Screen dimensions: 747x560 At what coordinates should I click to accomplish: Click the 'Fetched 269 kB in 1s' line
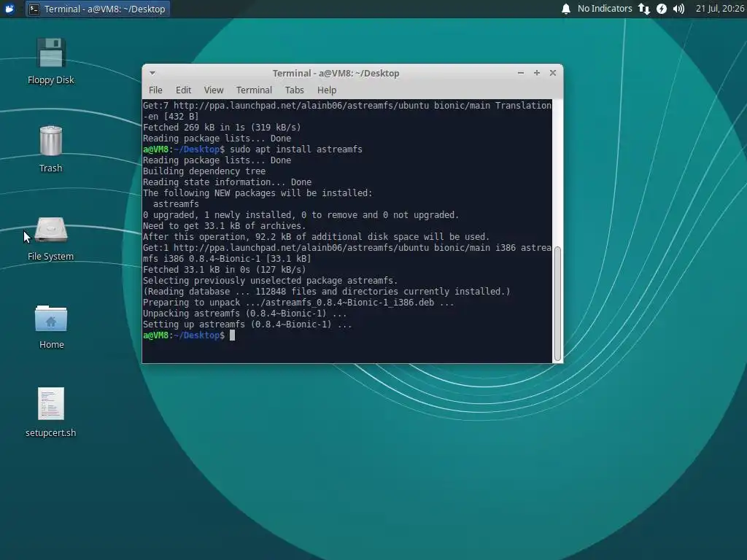pyautogui.click(x=222, y=128)
